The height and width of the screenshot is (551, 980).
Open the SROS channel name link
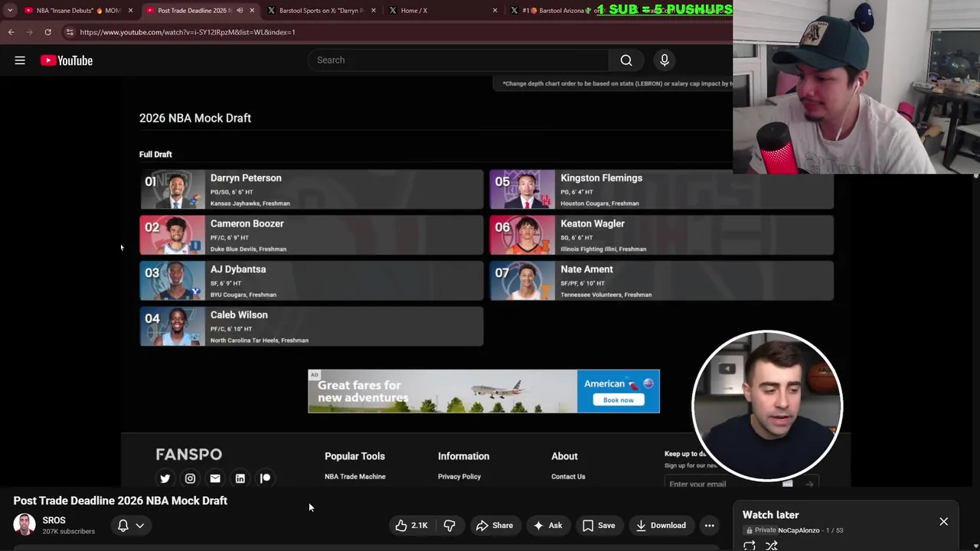(54, 520)
